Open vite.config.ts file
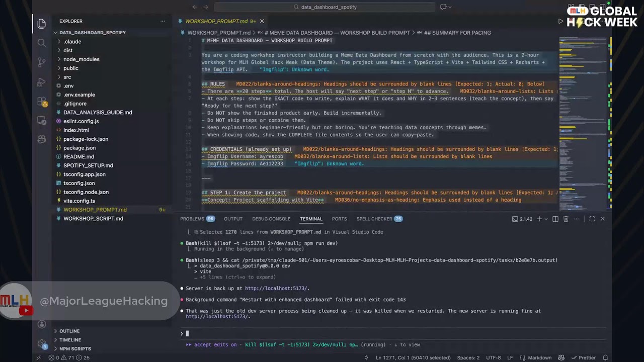This screenshot has height=362, width=644. click(x=79, y=201)
